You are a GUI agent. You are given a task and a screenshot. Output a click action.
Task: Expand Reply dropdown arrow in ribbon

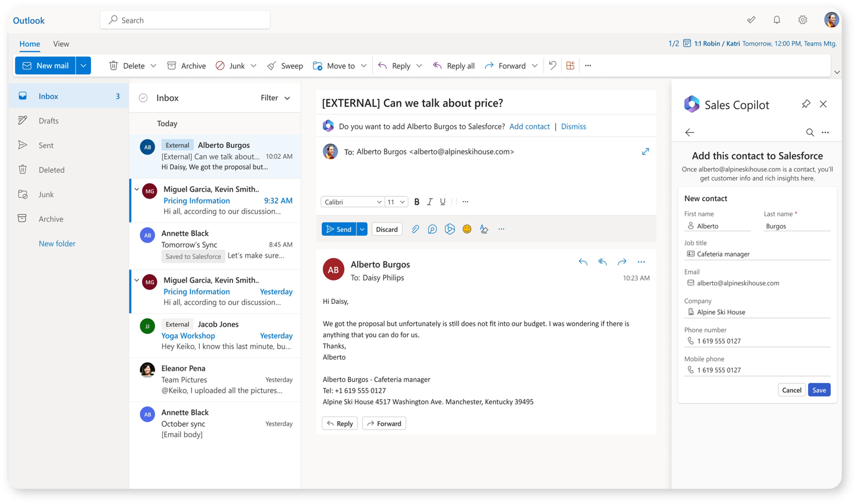coord(419,66)
